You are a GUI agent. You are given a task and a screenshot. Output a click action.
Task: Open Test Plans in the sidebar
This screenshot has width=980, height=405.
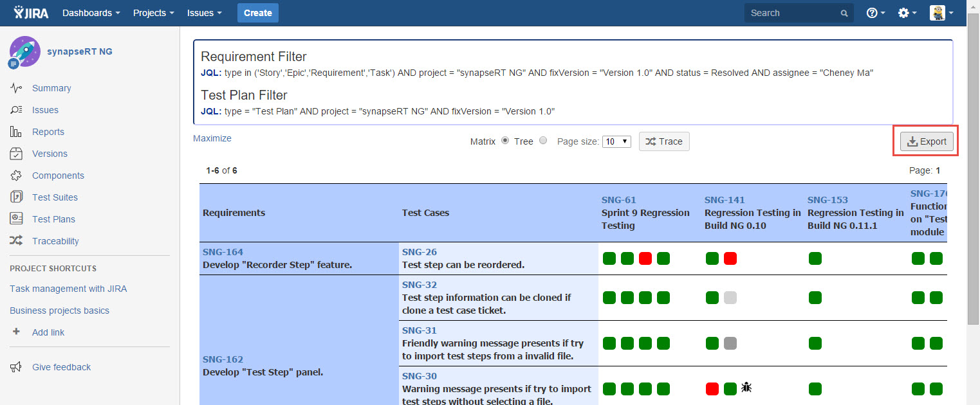53,219
